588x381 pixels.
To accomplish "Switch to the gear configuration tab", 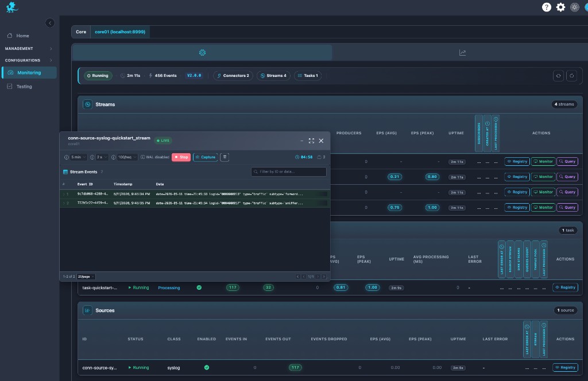I will pyautogui.click(x=202, y=52).
